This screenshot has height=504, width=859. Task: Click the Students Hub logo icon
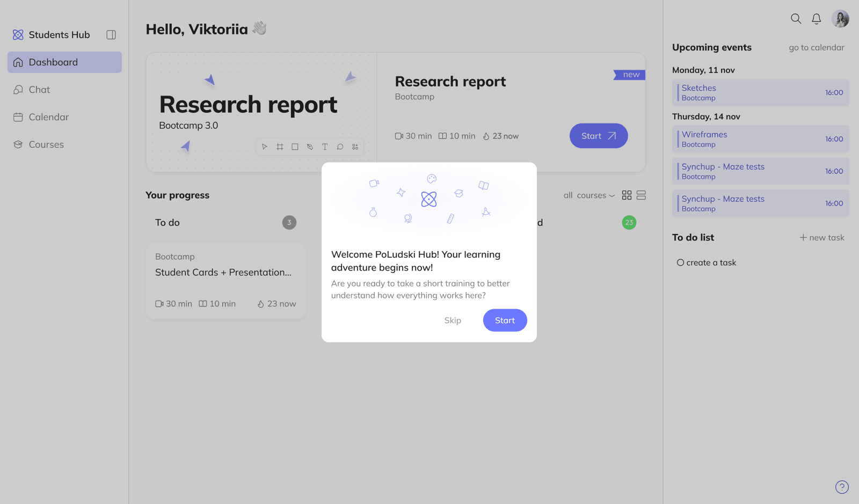click(18, 35)
